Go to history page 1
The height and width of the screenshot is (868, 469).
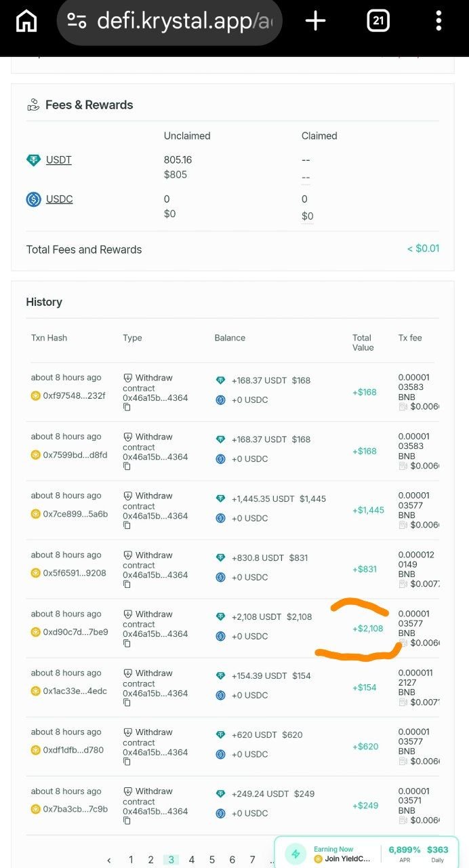(131, 859)
